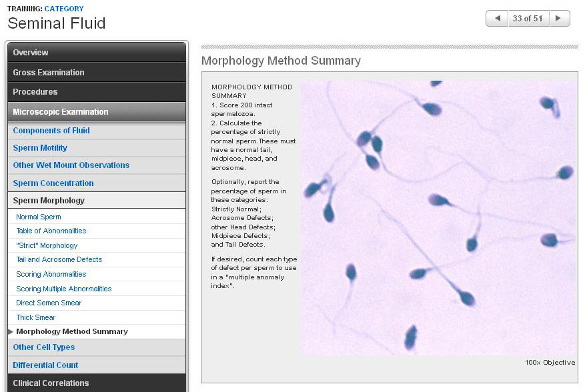Click the sperm microscopy image
Image resolution: width=585 pixels, height=392 pixels.
[438, 218]
